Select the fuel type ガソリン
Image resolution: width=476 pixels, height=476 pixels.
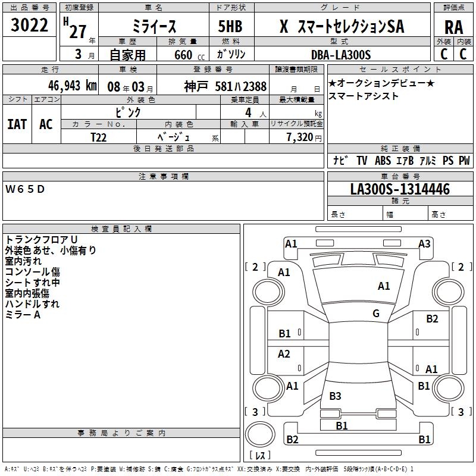(x=231, y=54)
